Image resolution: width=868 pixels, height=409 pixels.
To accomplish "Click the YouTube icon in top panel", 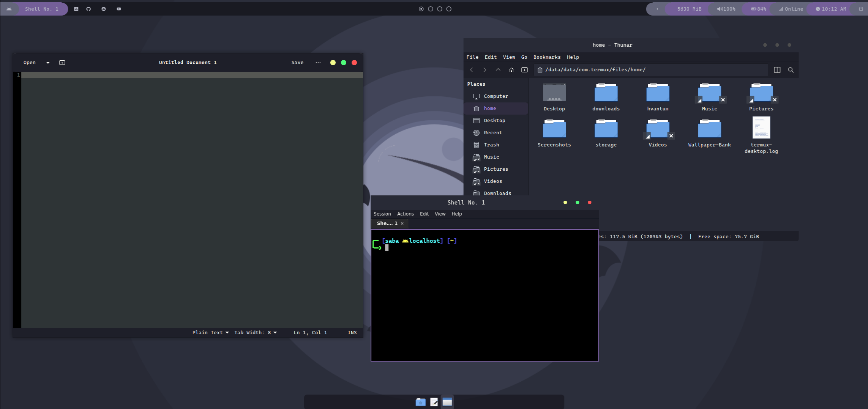I will [119, 9].
